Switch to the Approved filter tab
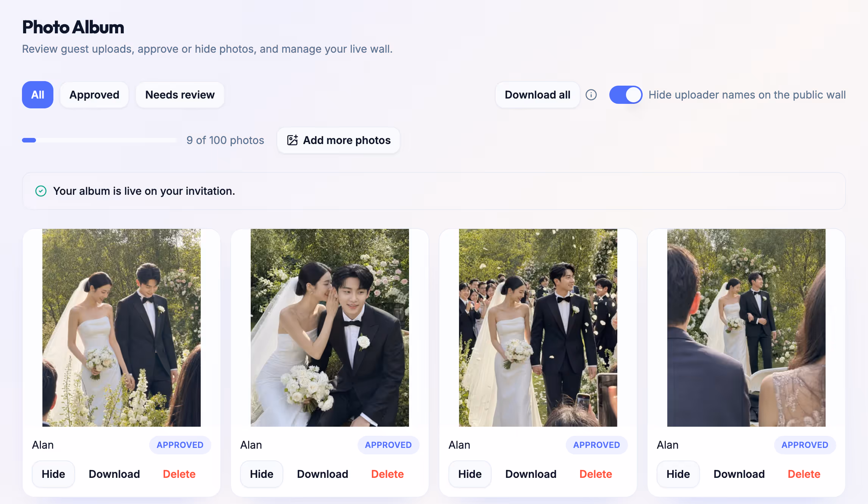868x504 pixels. coord(94,95)
